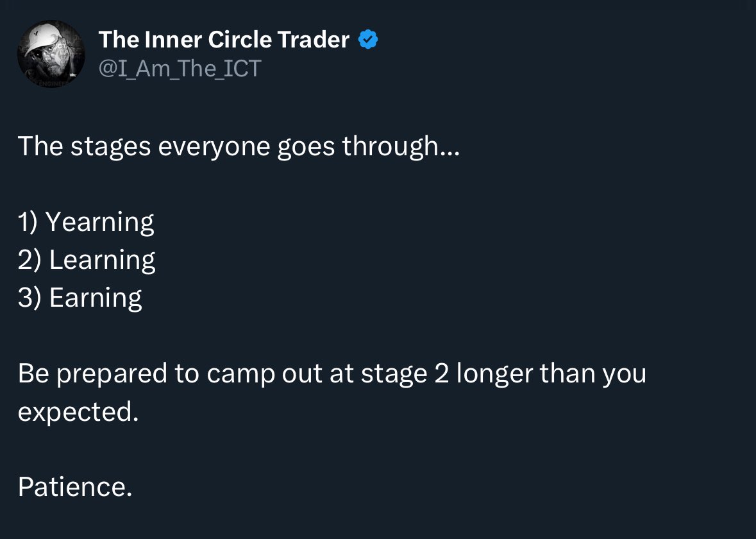Click the sentence starting 'Be prepared to camp out'

tap(332, 393)
